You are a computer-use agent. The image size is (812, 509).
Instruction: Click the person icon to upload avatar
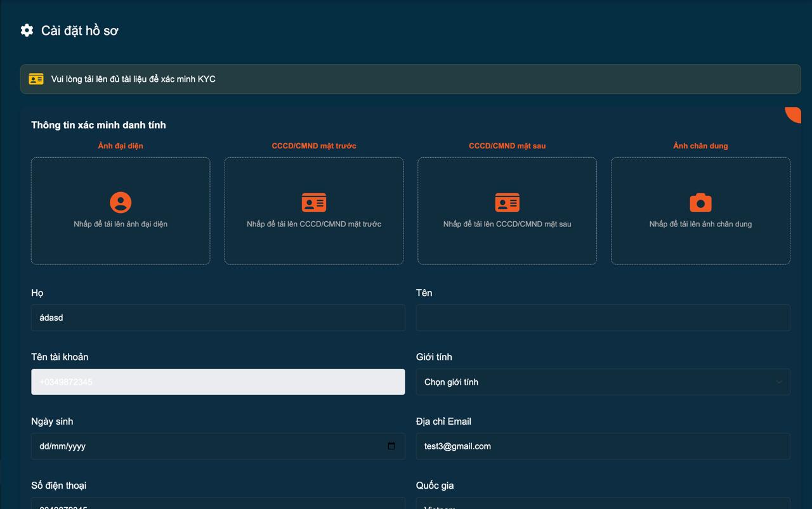coord(121,202)
